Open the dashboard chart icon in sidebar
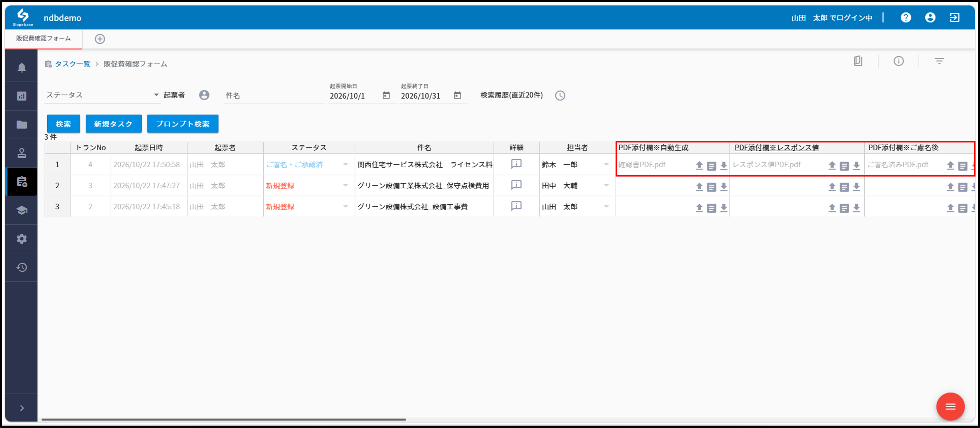 tap(22, 96)
